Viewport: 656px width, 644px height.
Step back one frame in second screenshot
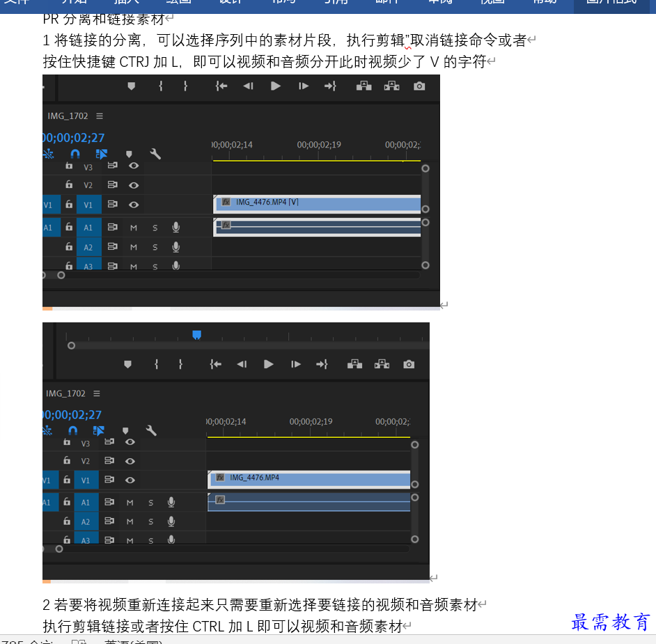point(242,364)
